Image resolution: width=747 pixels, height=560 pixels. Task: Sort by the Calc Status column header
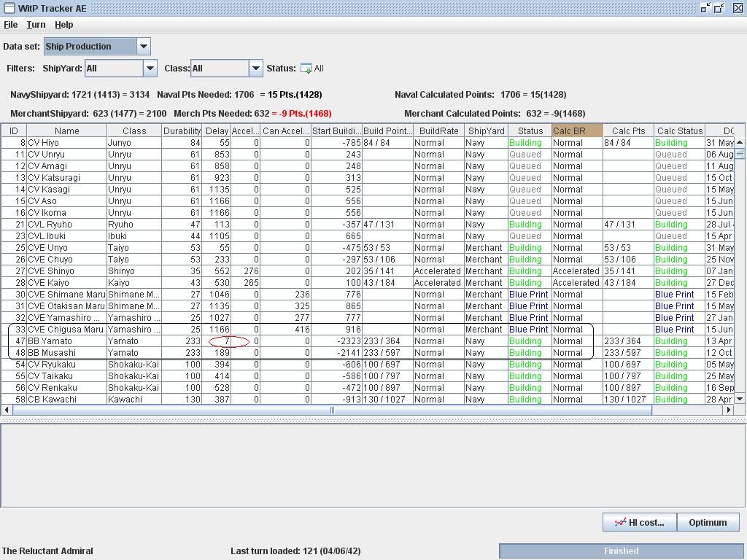[680, 131]
